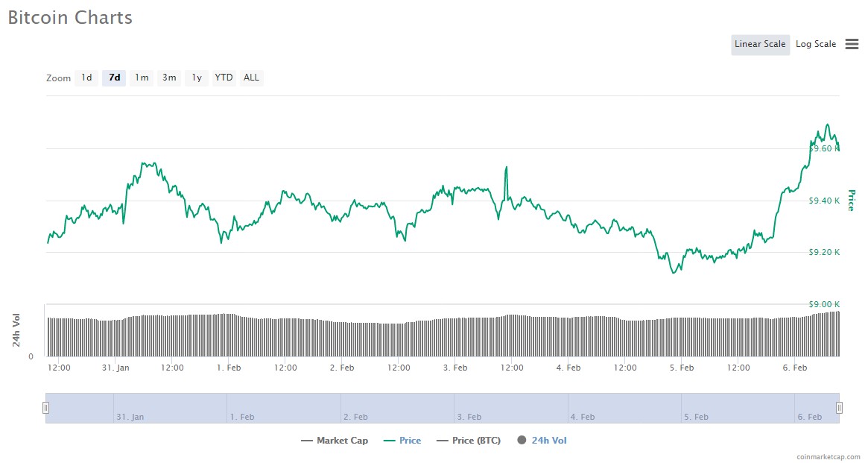Switch chart to Linear Scale
This screenshot has width=868, height=463.
pos(760,44)
